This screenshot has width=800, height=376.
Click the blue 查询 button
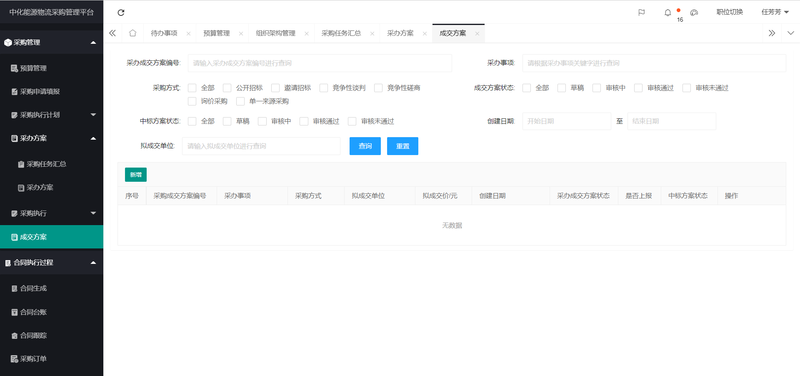click(x=365, y=146)
